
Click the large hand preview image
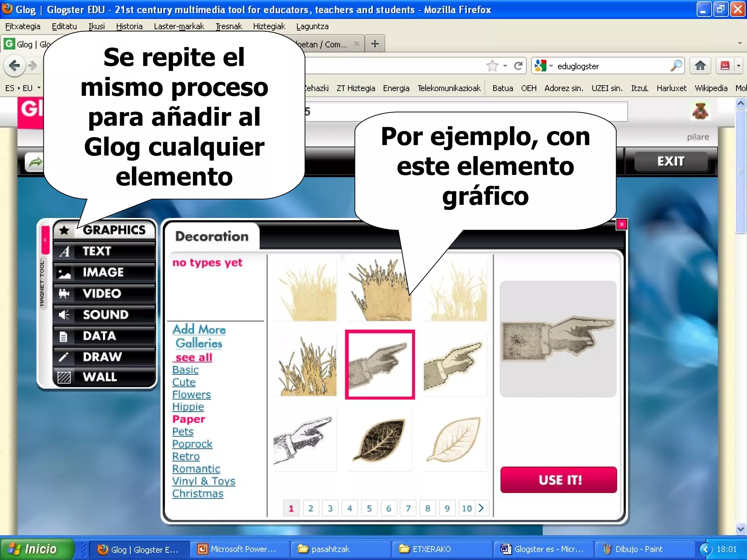(x=558, y=339)
